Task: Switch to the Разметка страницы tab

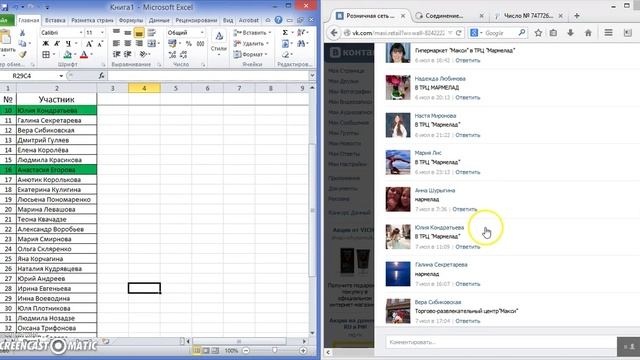Action: pos(92,20)
